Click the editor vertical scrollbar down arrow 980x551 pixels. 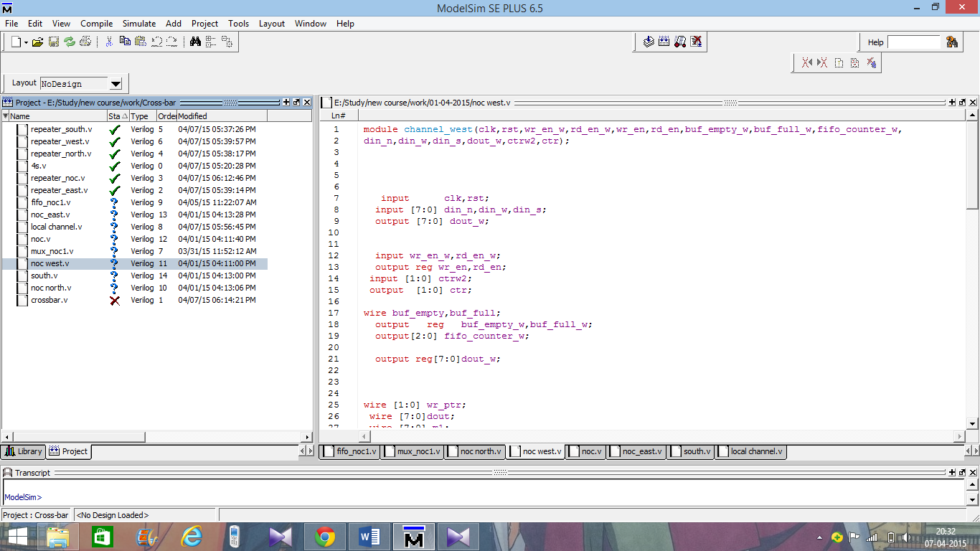973,425
